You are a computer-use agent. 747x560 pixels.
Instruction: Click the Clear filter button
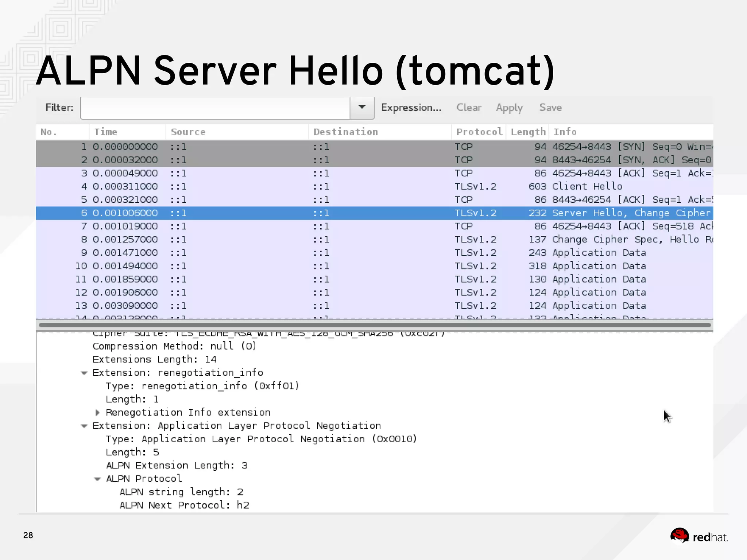(x=469, y=108)
